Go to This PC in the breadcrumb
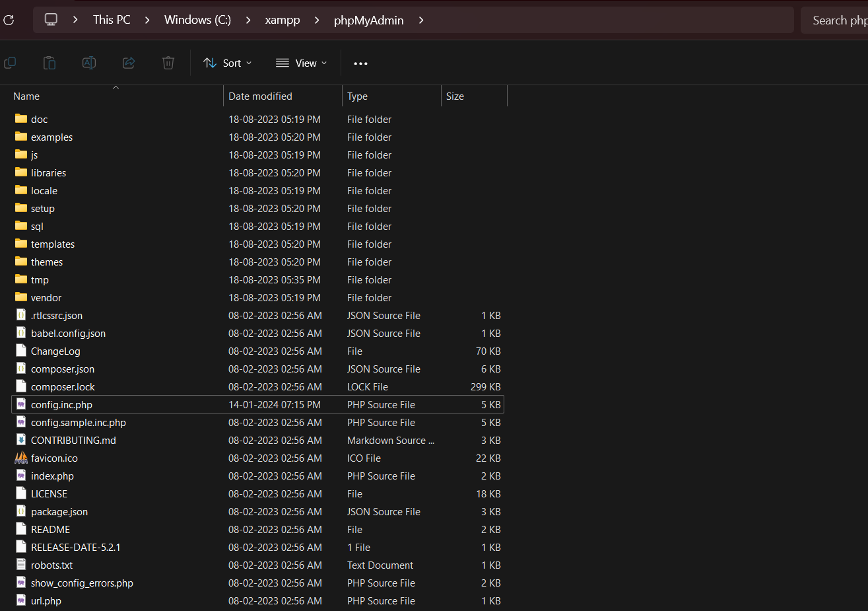This screenshot has height=611, width=868. point(112,20)
